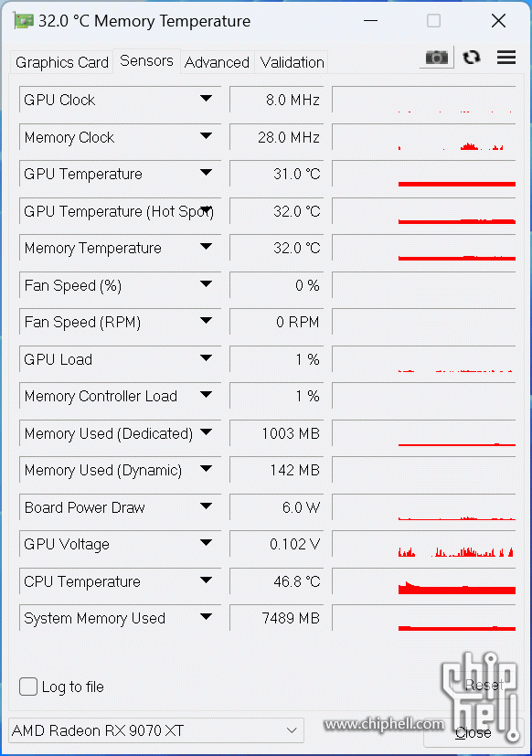Expand the GPU Clock sensor dropdown
Screen dimensions: 532x756
tap(206, 99)
